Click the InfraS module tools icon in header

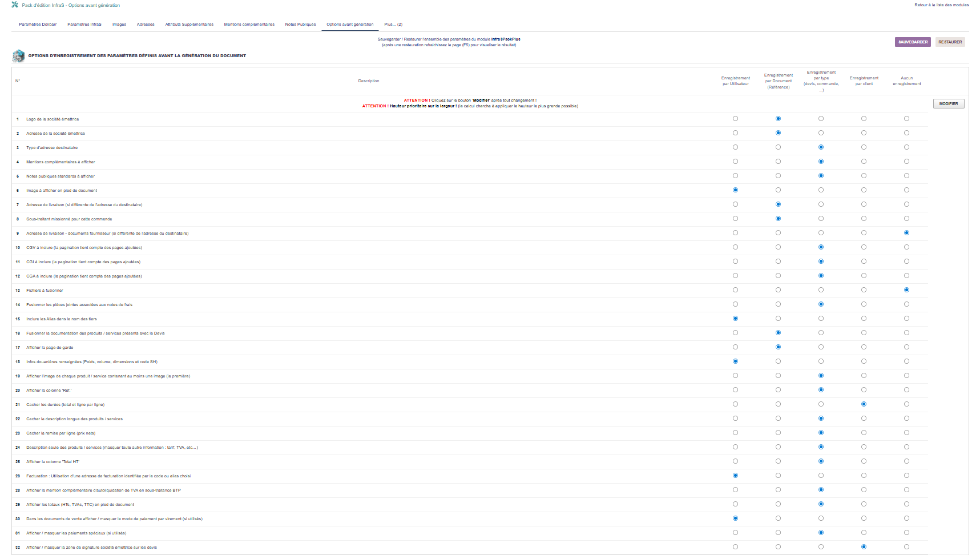pos(15,5)
